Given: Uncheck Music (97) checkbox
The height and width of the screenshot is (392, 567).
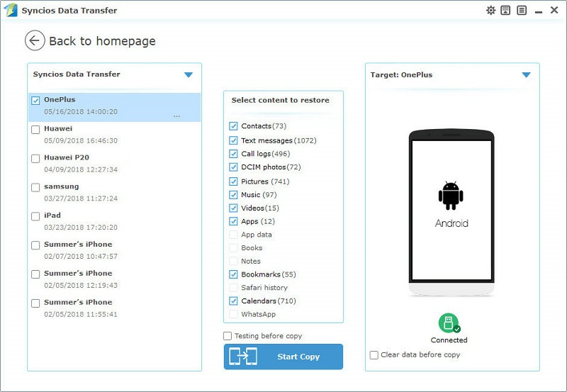Looking at the screenshot, I should tap(233, 194).
